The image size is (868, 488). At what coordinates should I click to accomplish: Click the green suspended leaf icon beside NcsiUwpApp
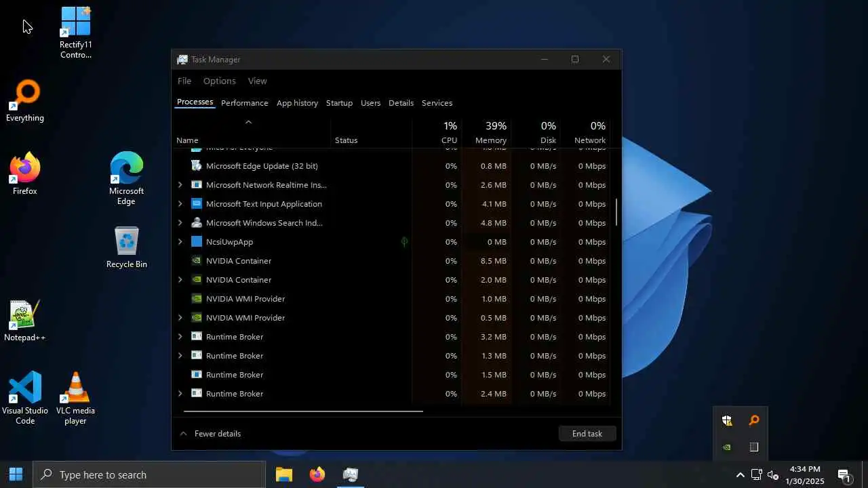[x=404, y=241]
